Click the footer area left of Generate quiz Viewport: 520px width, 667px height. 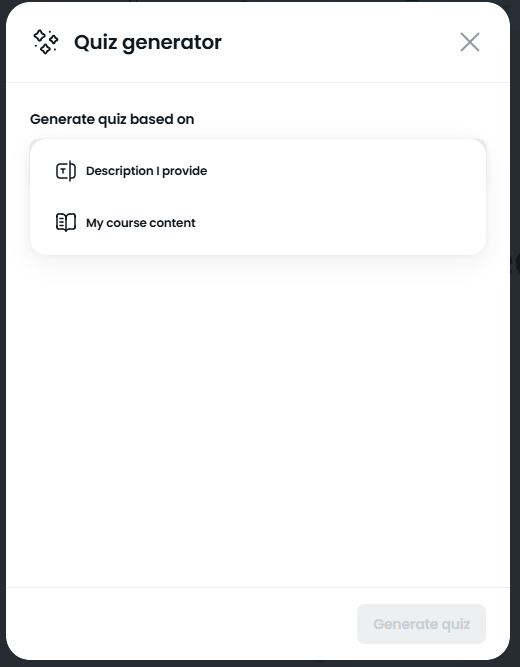click(181, 624)
